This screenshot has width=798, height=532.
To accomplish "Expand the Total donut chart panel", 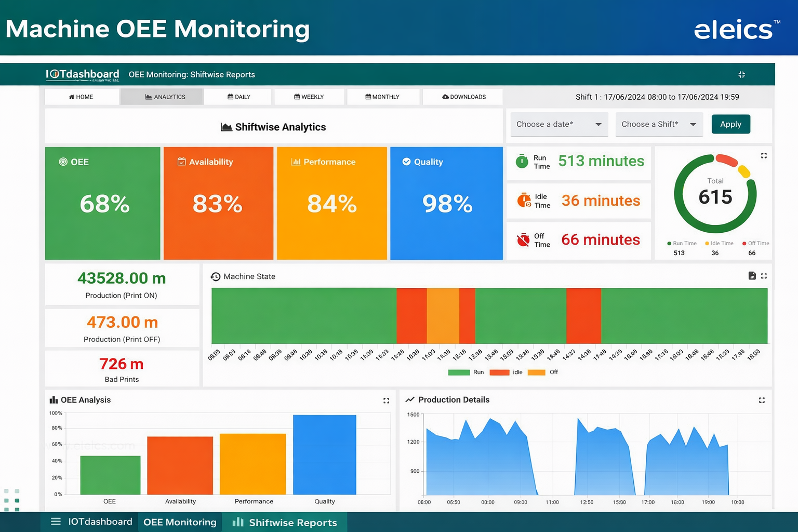I will (x=764, y=156).
